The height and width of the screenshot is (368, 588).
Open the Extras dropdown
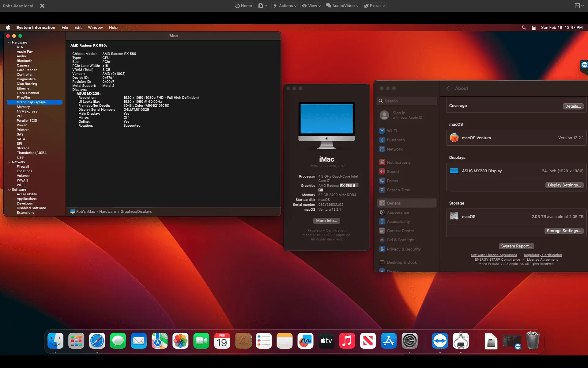(x=374, y=6)
